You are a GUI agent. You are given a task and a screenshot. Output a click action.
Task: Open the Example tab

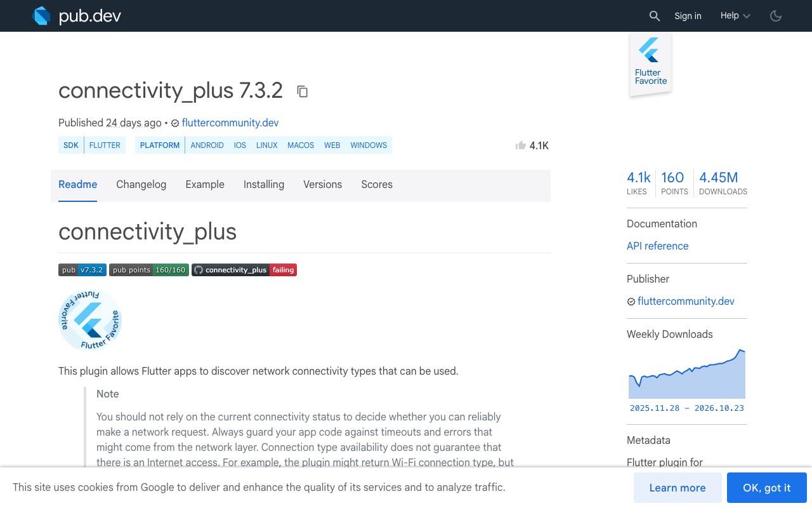click(205, 185)
